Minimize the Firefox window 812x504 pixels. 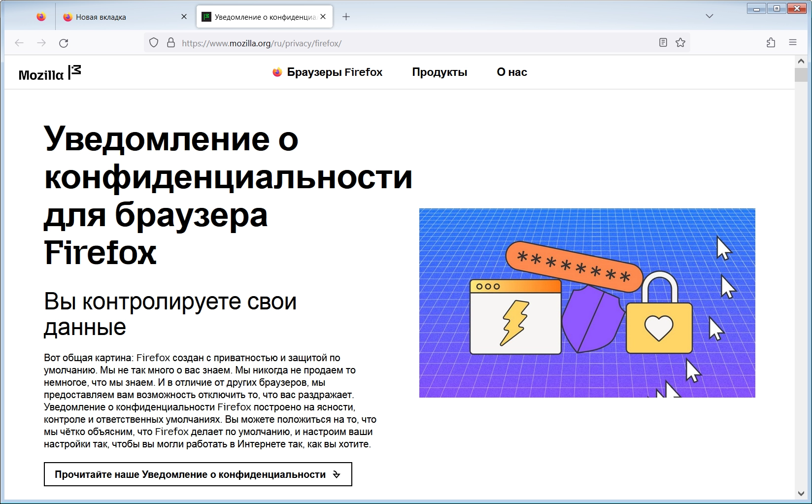click(x=756, y=8)
